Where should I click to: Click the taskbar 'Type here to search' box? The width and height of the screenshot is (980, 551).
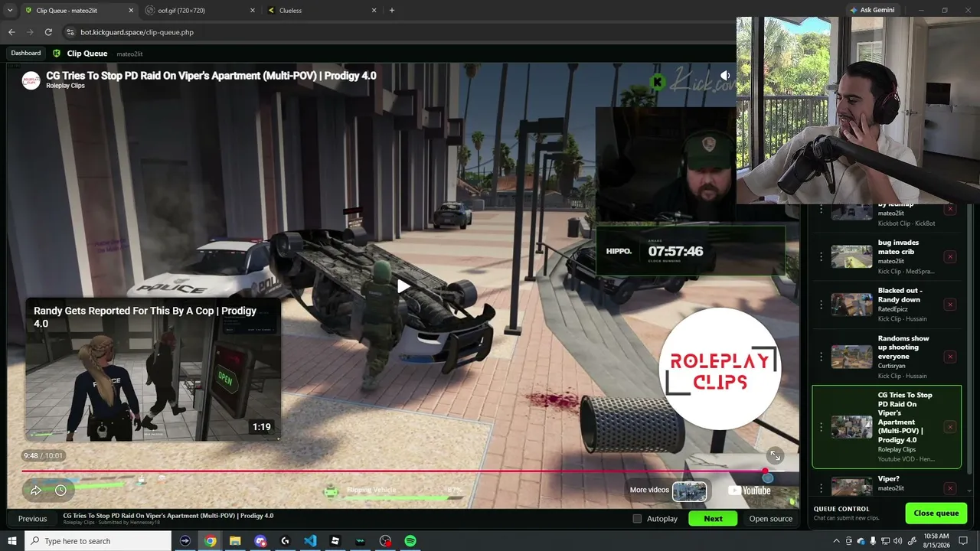[98, 541]
